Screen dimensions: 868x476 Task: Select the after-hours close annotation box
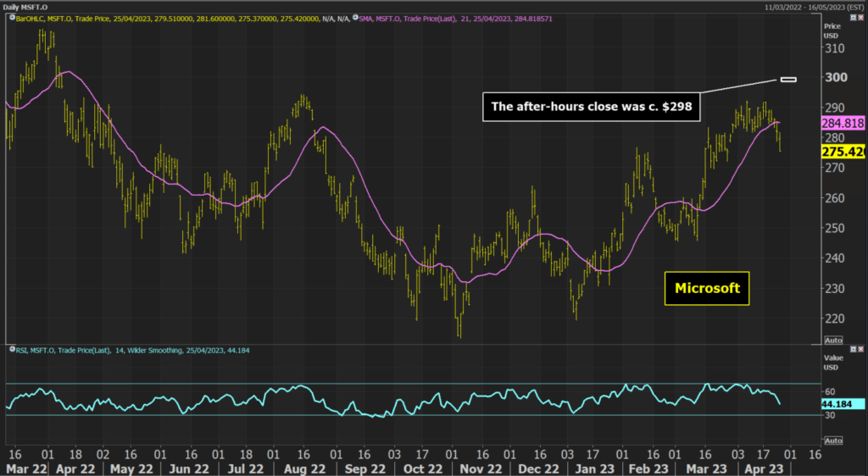(592, 107)
